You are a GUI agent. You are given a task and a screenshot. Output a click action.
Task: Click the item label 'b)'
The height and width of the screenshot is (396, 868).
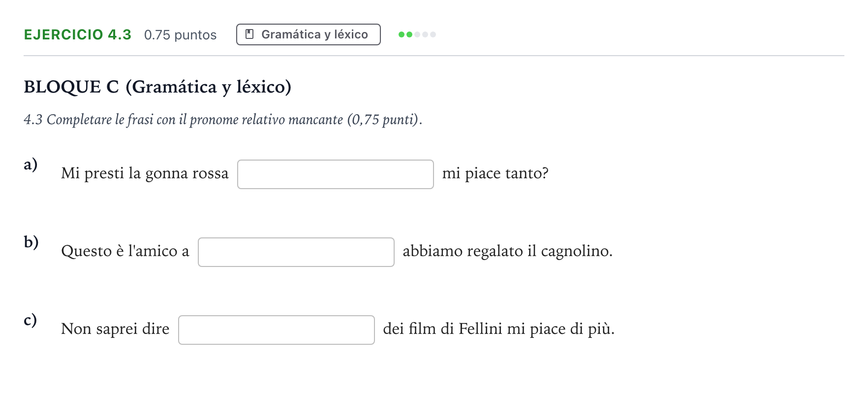[31, 242]
